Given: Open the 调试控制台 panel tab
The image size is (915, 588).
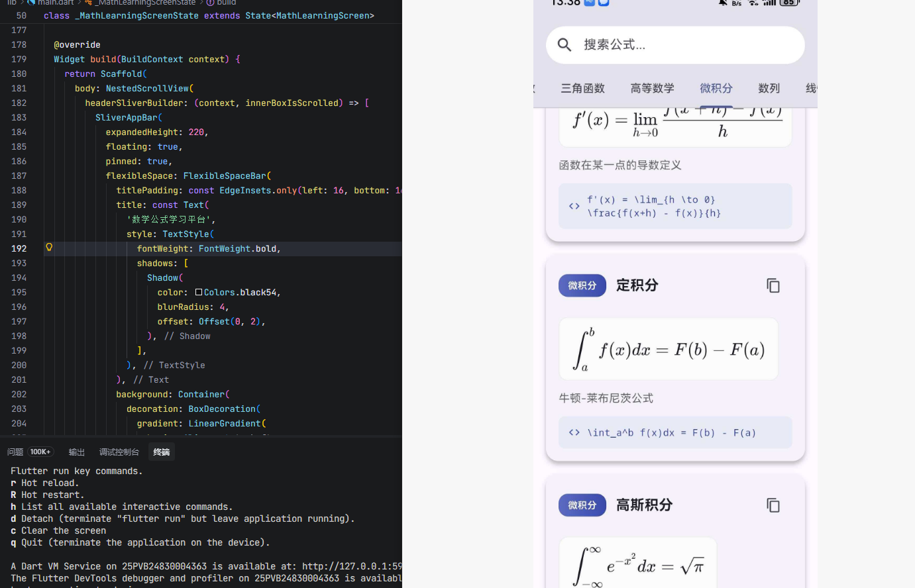Looking at the screenshot, I should (x=119, y=452).
